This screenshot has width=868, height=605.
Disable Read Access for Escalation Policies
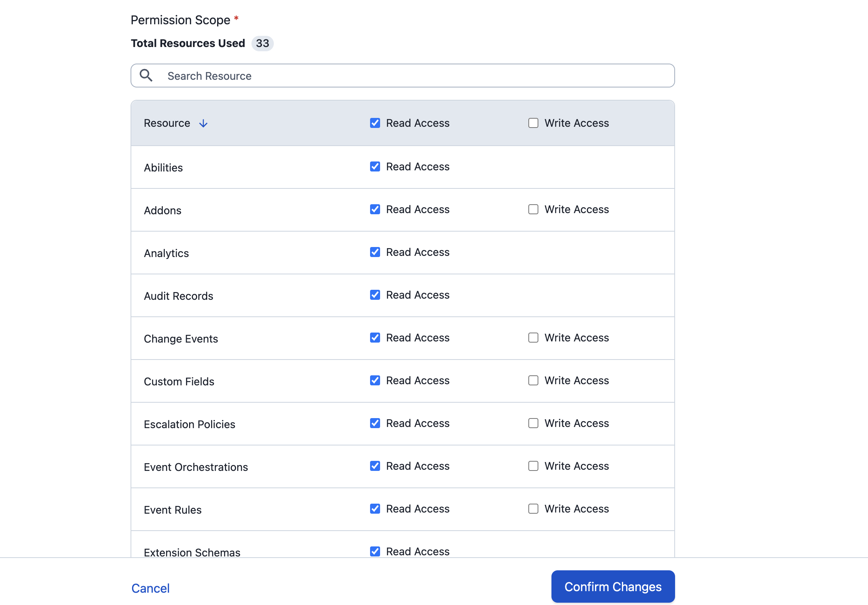[x=375, y=423]
